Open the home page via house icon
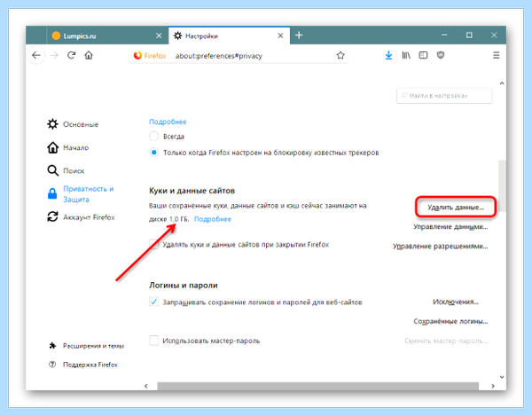The width and height of the screenshot is (532, 416). [x=89, y=55]
